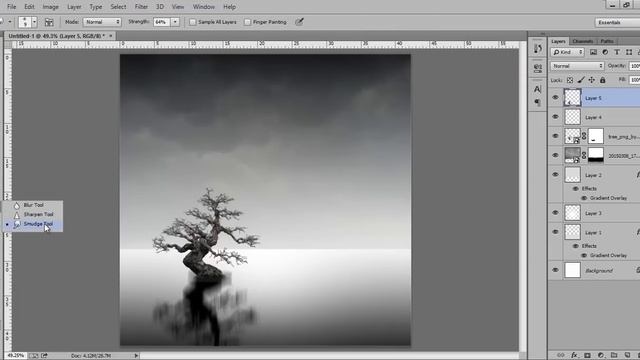Select the Blur Tool from the flyout
This screenshot has height=360, width=640.
33,205
